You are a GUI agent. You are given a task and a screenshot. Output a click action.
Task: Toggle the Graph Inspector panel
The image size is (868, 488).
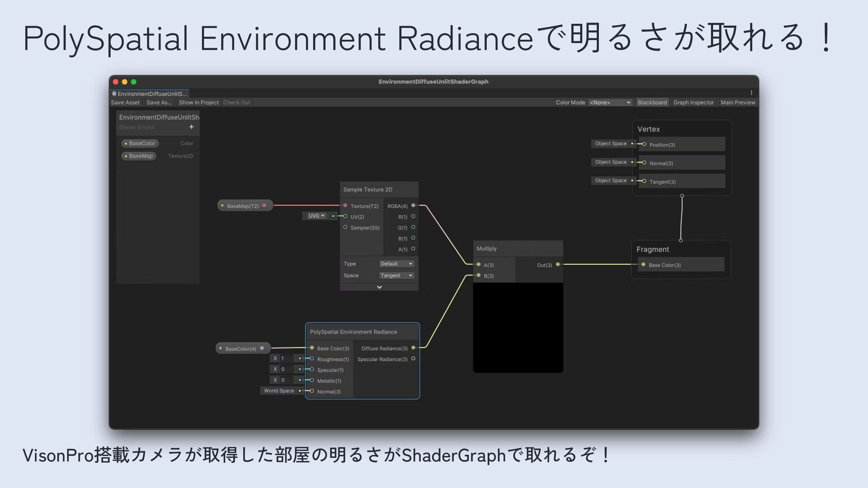point(693,103)
